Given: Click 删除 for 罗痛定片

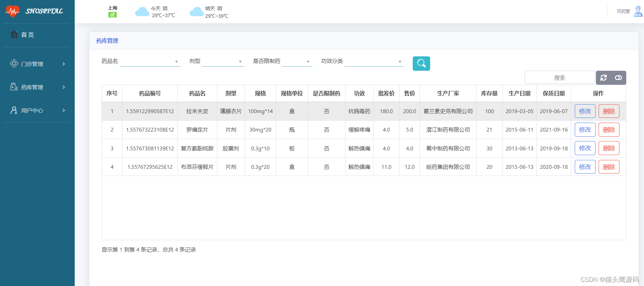Looking at the screenshot, I should tap(609, 130).
